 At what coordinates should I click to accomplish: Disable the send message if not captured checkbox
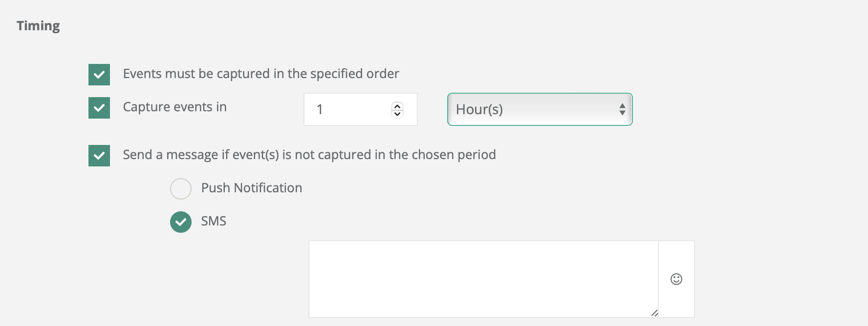[99, 156]
